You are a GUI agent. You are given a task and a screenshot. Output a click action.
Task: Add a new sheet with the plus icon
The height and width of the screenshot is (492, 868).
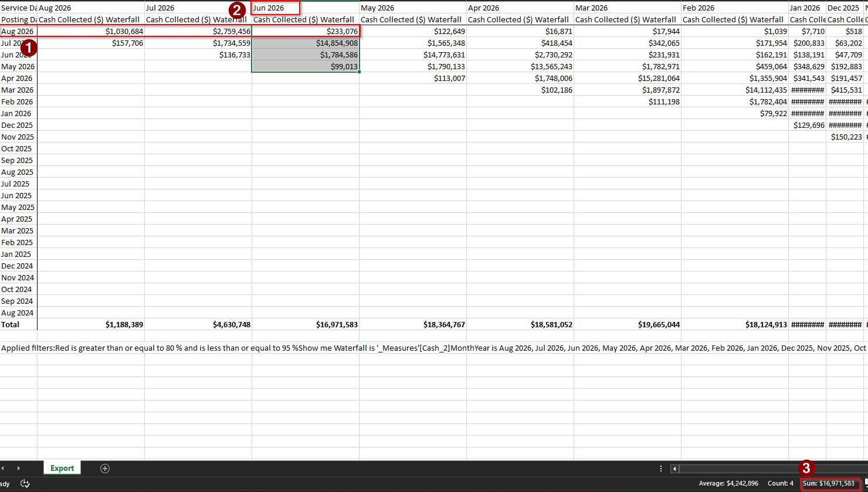coord(105,468)
